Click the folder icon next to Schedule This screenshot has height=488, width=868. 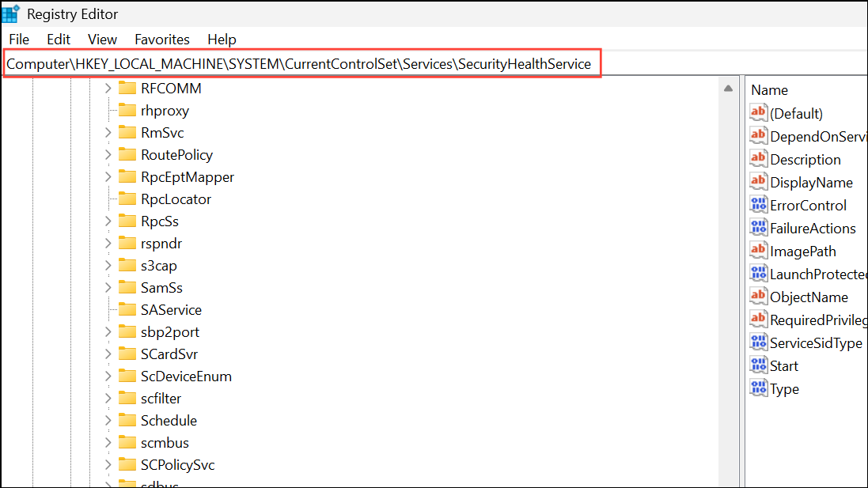127,420
